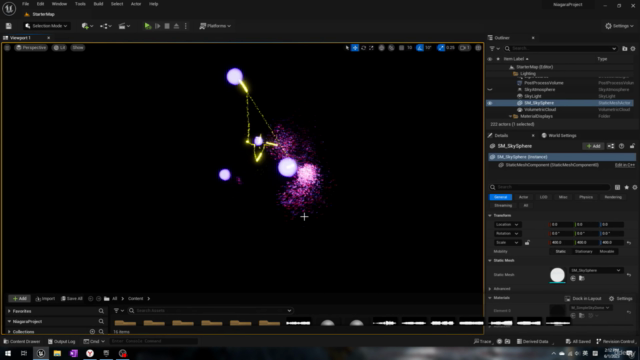Select the Rotate gizmo tool in the viewport
This screenshot has width=640, height=360.
click(363, 48)
